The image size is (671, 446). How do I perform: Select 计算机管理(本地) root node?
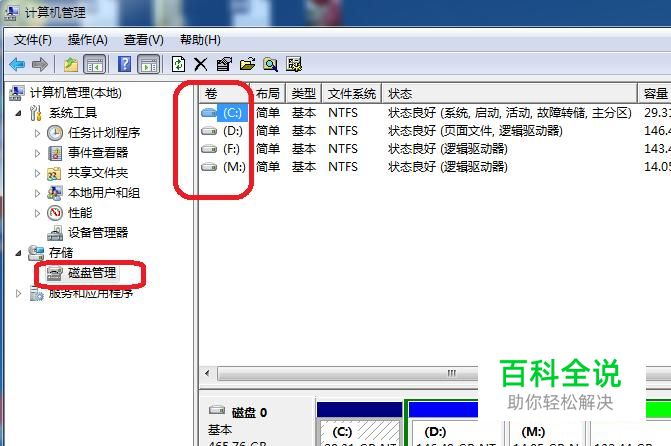coord(76,92)
